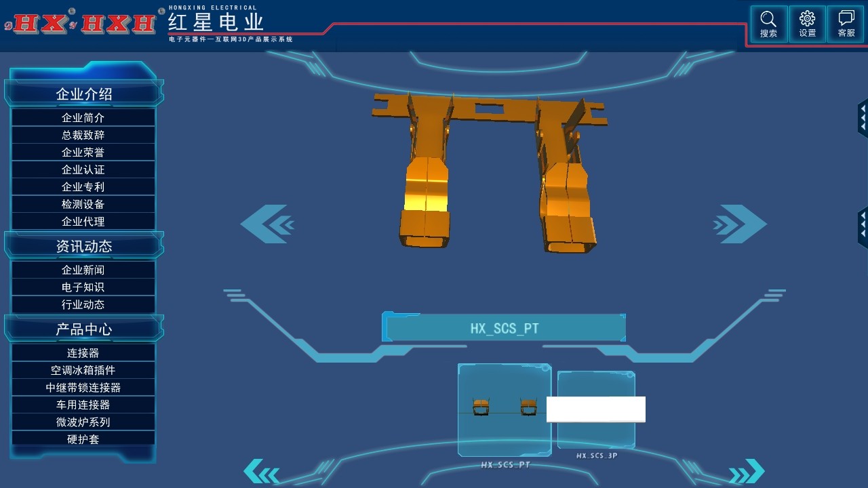
Task: Open 企业简介 menu item
Action: click(x=83, y=118)
